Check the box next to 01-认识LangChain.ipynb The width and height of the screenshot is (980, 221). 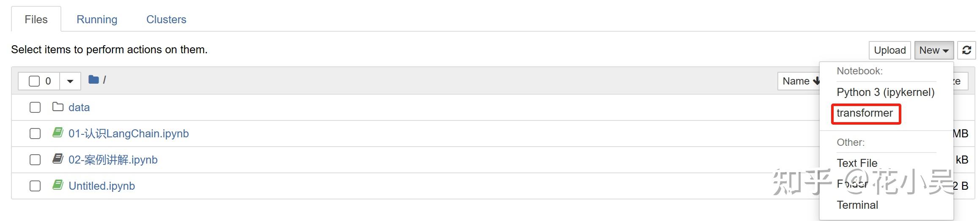35,134
